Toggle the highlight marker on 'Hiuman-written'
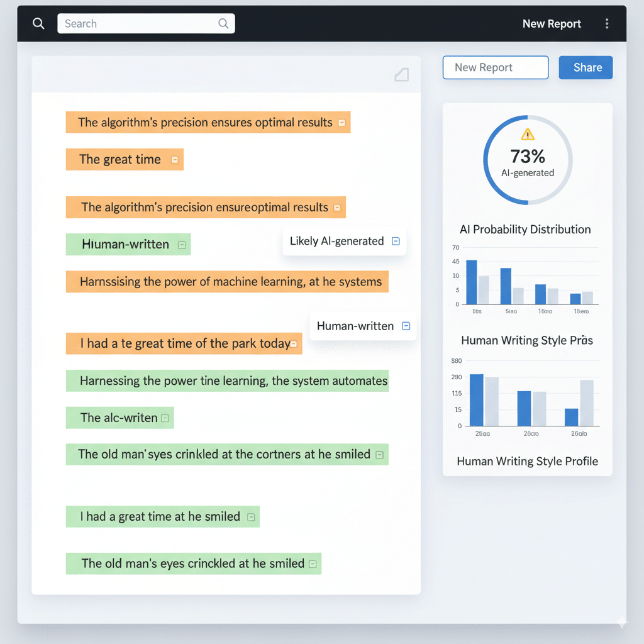Viewport: 644px width, 644px height. pos(180,244)
